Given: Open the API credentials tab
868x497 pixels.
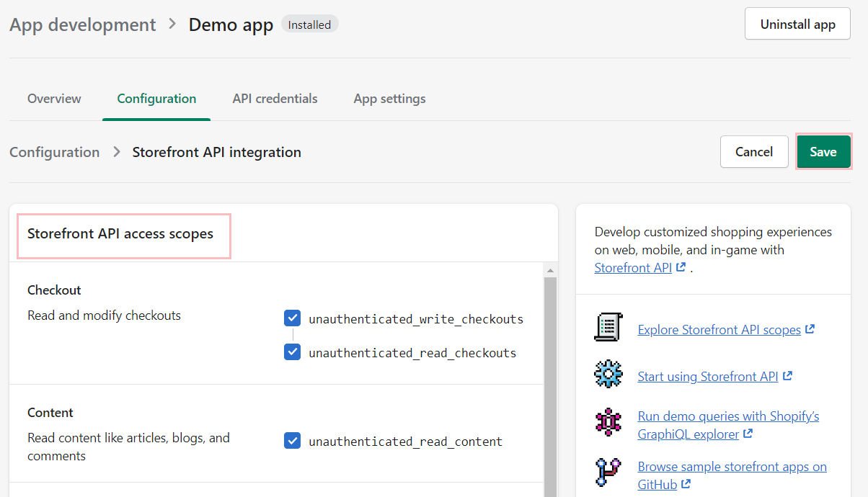Looking at the screenshot, I should click(275, 99).
